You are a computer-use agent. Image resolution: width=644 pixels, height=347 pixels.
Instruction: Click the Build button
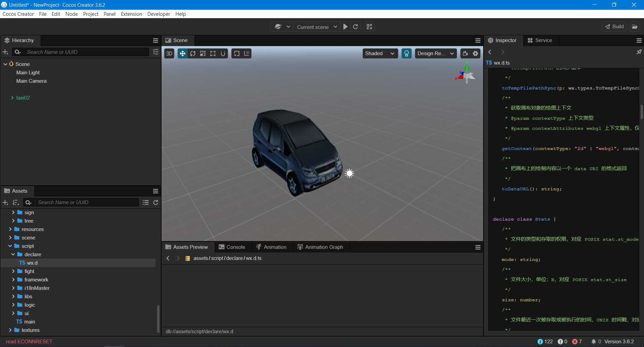614,27
